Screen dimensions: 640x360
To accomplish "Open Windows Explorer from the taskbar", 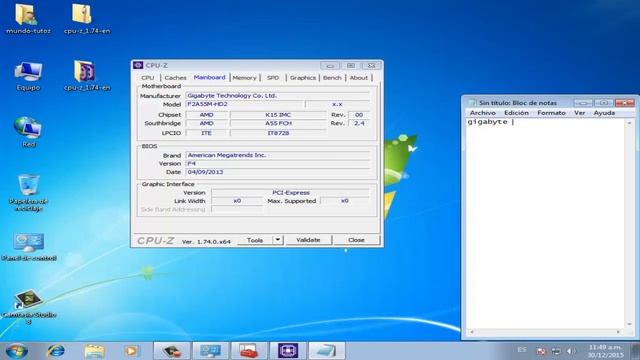I will [x=94, y=351].
